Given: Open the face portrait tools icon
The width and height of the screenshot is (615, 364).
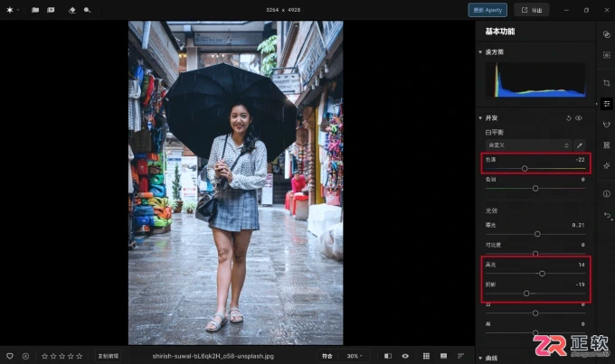Looking at the screenshot, I should tap(606, 125).
